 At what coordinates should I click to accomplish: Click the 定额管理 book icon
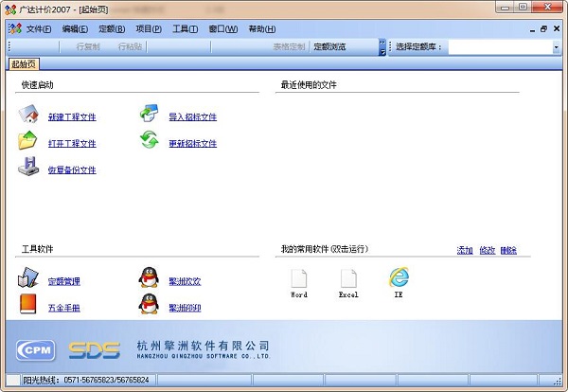[28, 277]
